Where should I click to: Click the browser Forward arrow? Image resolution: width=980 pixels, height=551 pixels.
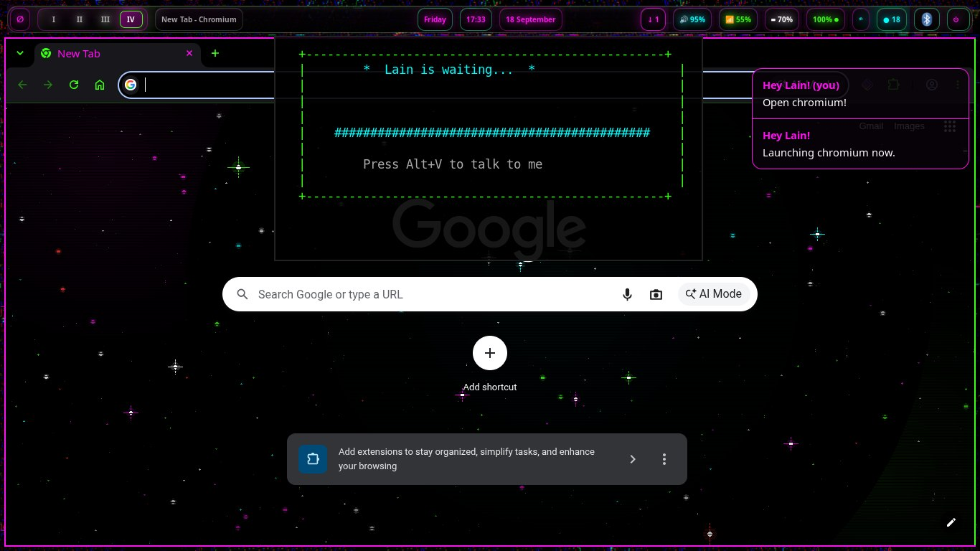click(x=48, y=85)
